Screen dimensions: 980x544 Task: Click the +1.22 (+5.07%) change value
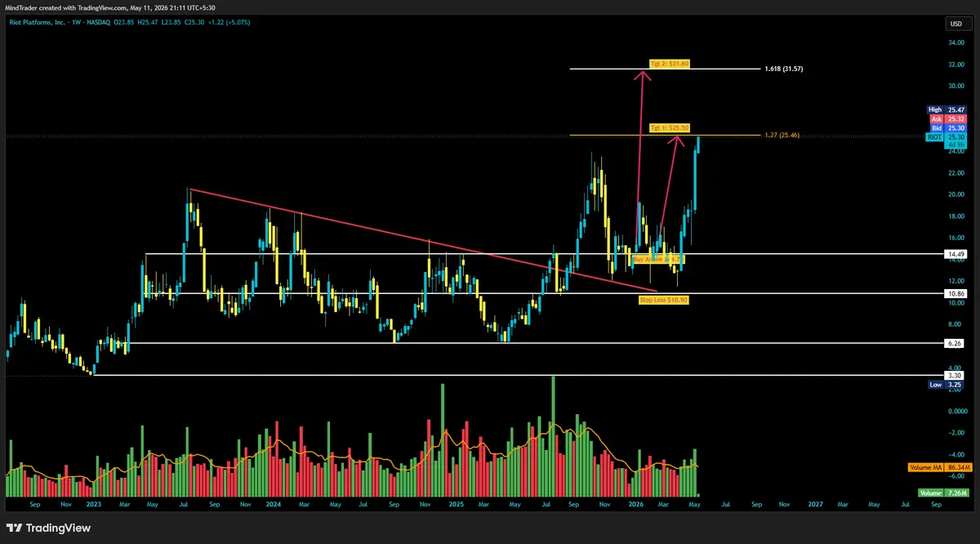point(229,22)
